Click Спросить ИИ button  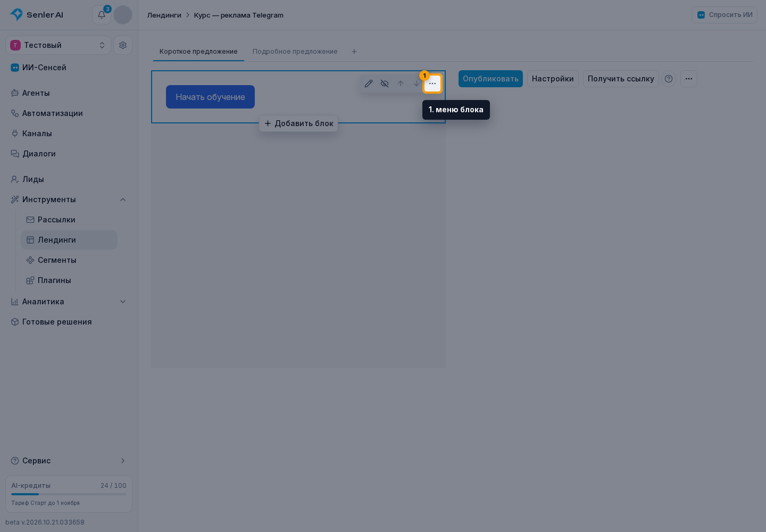point(725,15)
